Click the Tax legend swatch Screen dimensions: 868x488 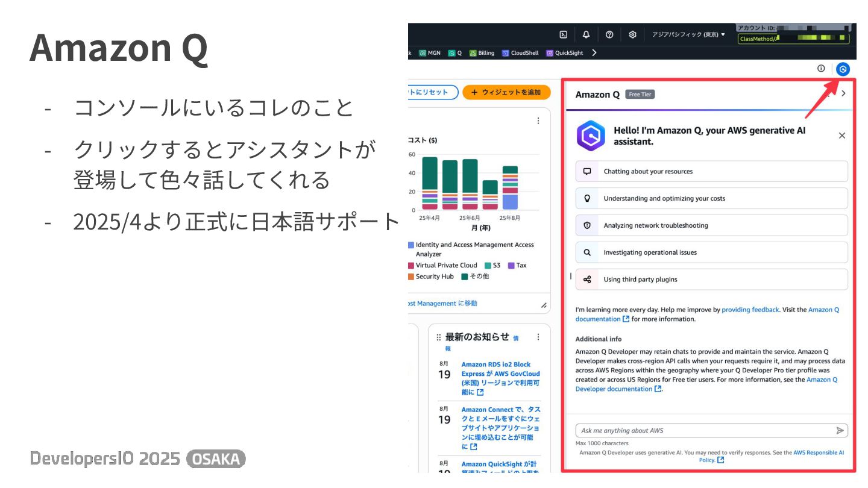(x=511, y=266)
